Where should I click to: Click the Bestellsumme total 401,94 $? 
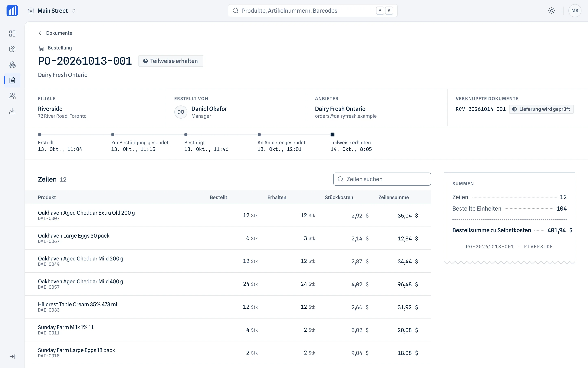point(560,230)
